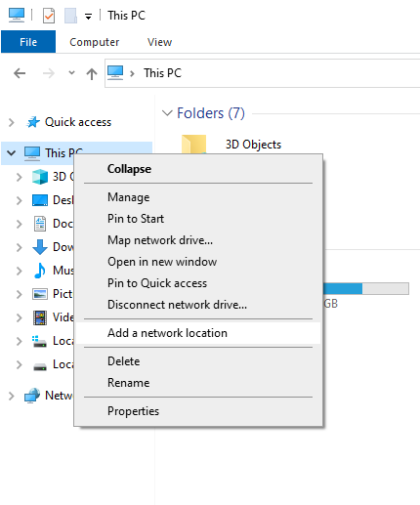Select the Downloads arrow icon in sidebar
Screen dimensions: 420x505
click(x=40, y=247)
